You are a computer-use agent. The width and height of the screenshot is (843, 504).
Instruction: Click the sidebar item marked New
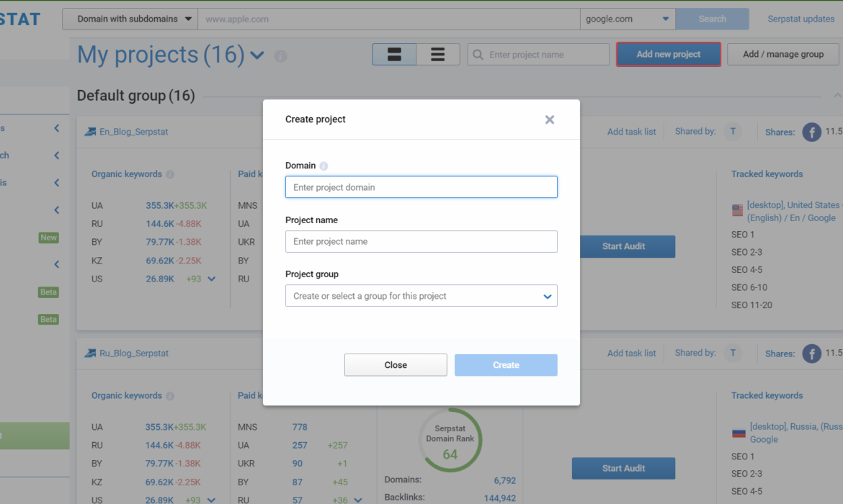(48, 238)
